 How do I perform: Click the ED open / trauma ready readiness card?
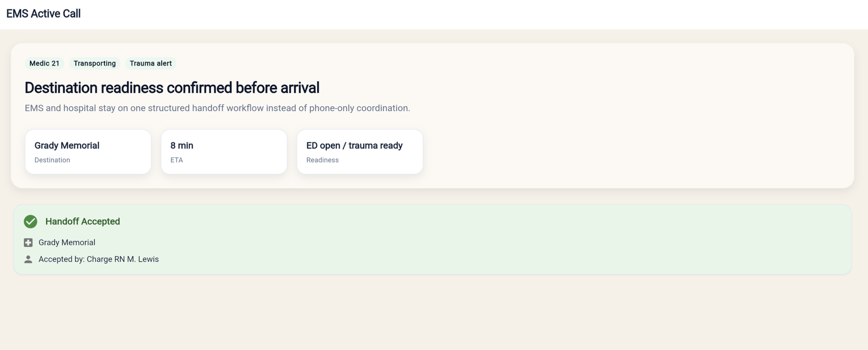point(360,152)
